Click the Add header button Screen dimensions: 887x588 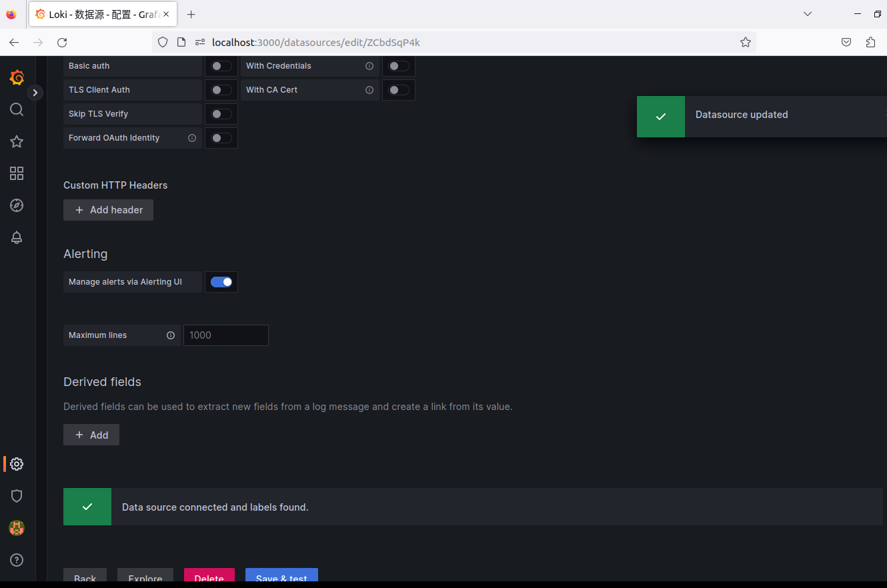108,210
